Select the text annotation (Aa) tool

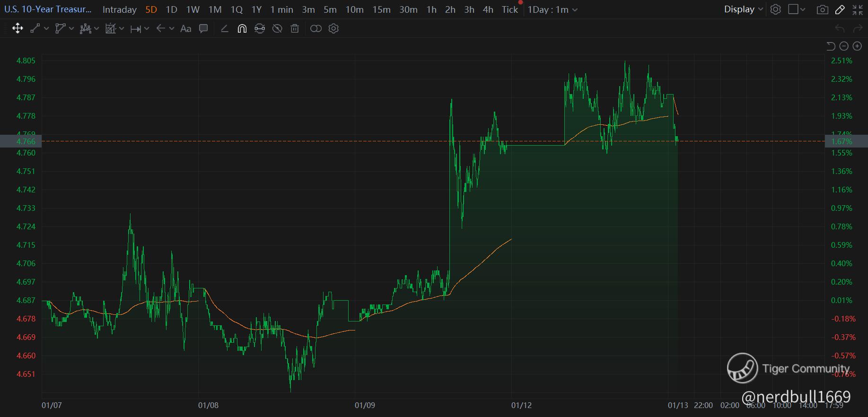[x=186, y=29]
